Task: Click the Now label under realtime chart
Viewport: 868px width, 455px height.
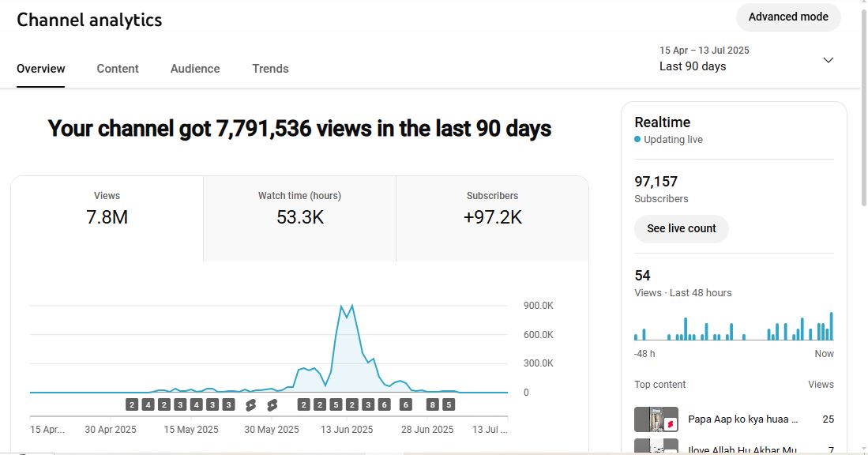Action: click(x=824, y=354)
